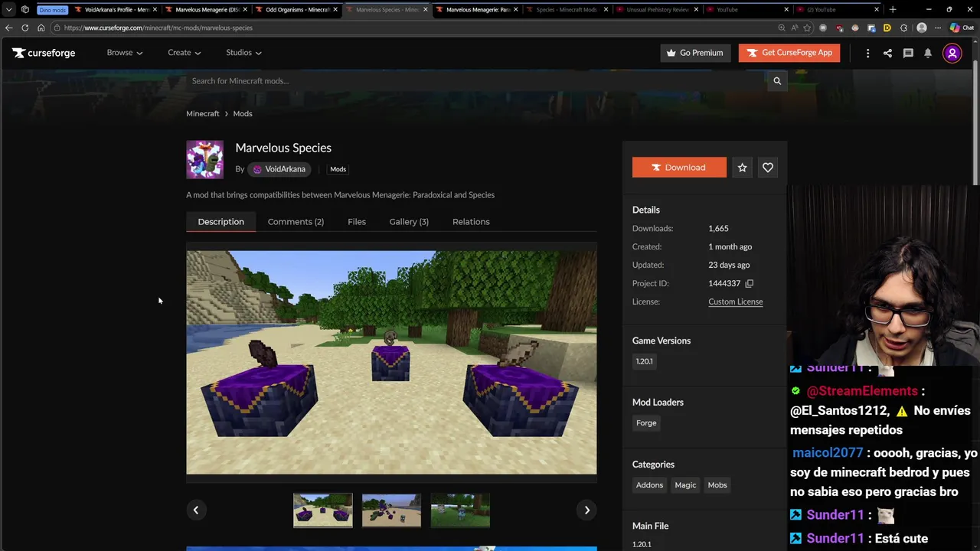Click the browser zoom magnifier in address bar
This screenshot has width=980, height=551.
point(782,28)
